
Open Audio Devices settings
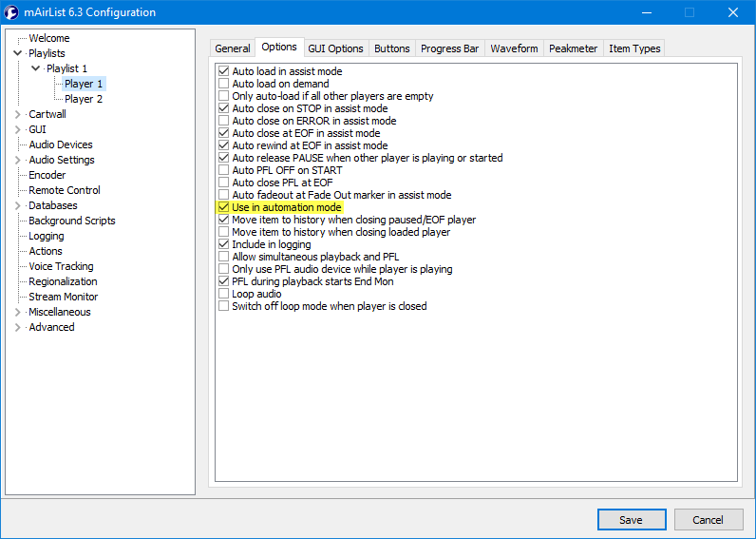[61, 144]
